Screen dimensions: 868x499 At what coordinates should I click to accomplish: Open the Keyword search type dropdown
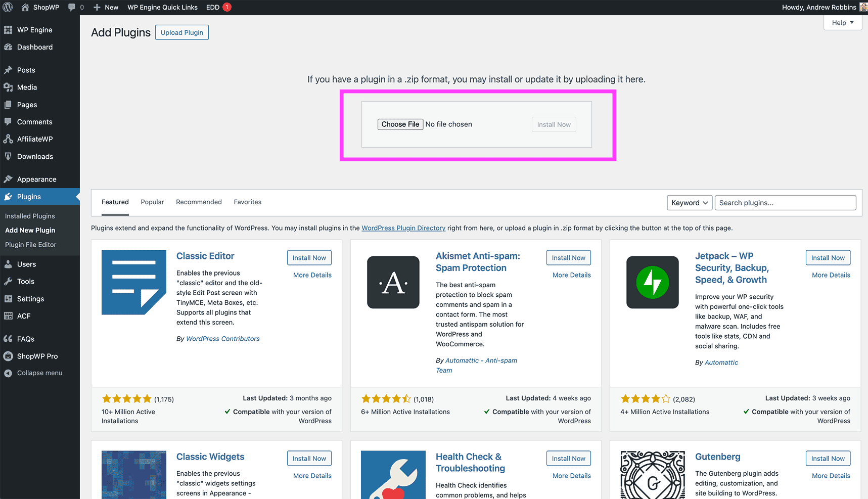(690, 203)
